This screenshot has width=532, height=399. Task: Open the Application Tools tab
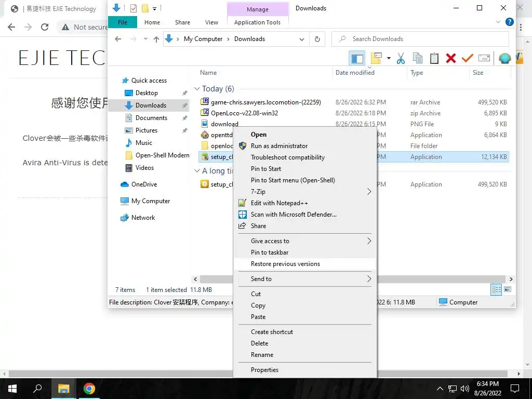[258, 22]
